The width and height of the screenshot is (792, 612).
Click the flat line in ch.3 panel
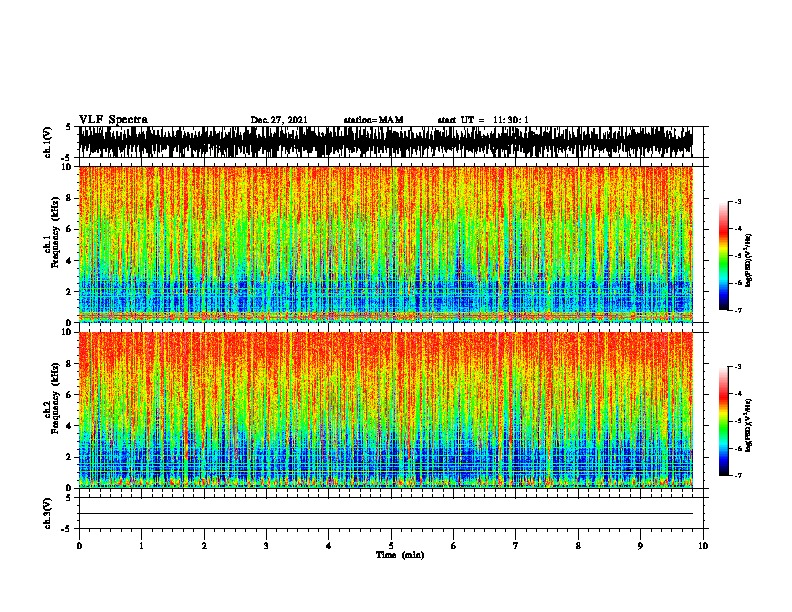[386, 514]
